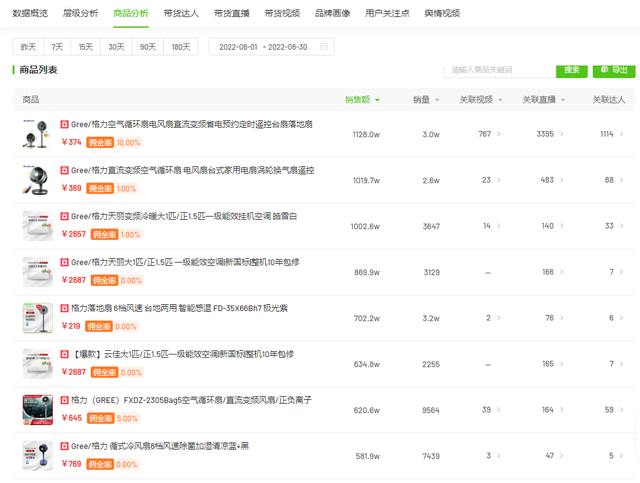640x483 pixels.
Task: Click the green 导出 export button
Action: (614, 70)
